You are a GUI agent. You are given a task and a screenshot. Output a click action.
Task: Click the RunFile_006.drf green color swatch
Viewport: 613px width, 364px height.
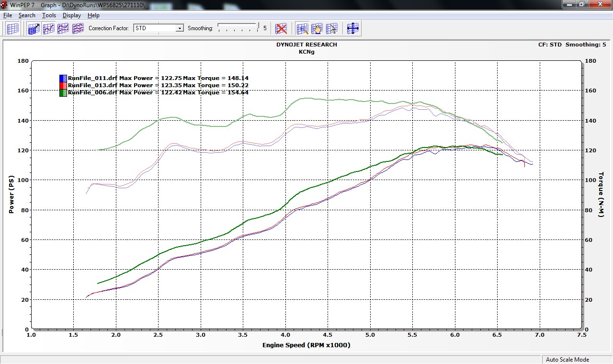[x=63, y=92]
